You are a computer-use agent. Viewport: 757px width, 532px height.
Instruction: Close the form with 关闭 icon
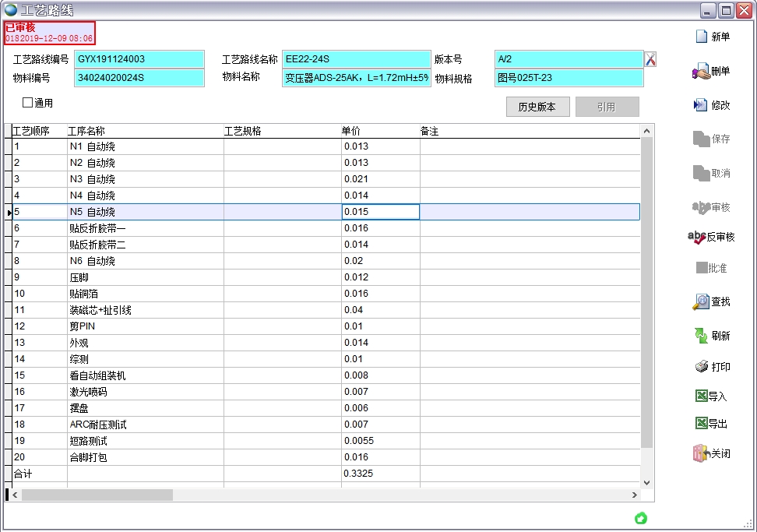click(701, 453)
